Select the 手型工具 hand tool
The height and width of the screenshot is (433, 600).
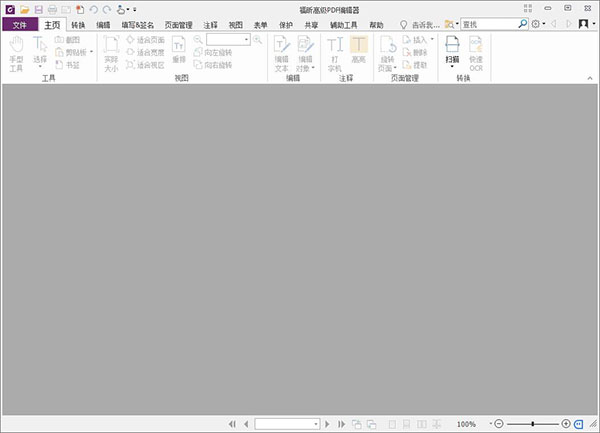[16, 54]
